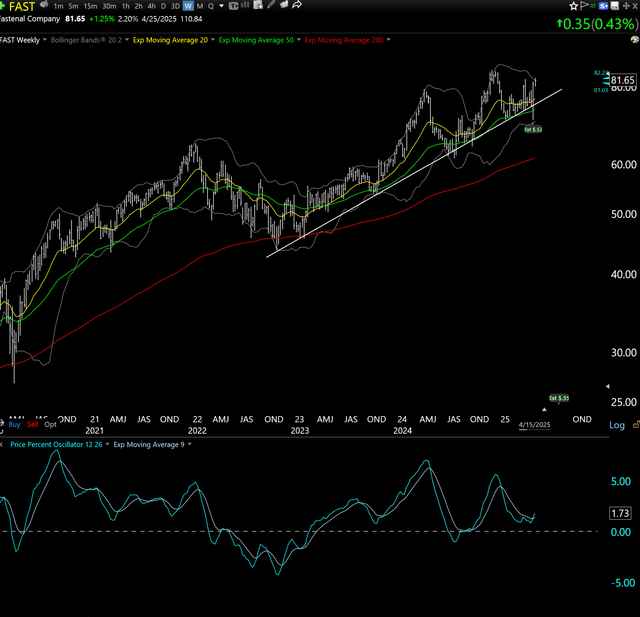
Task: Click the green Est earnings marker near price
Action: click(533, 129)
